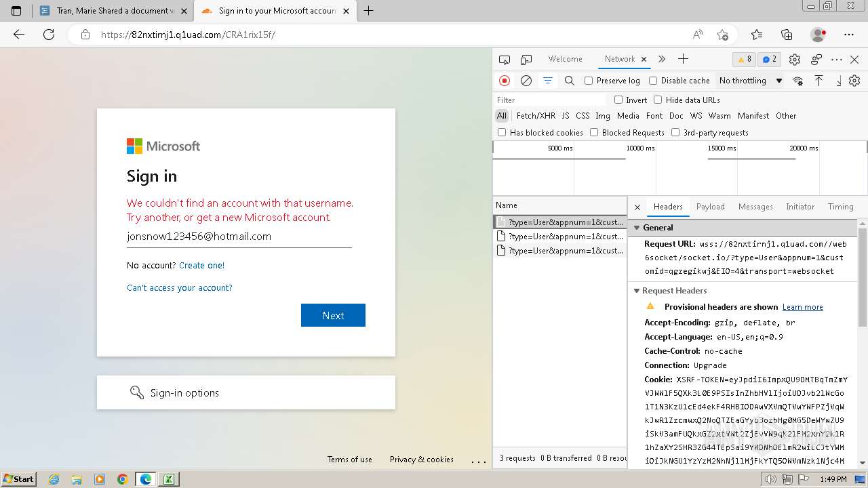868x488 pixels.
Task: Toggle the network filter funnel icon
Action: pyautogui.click(x=547, y=81)
